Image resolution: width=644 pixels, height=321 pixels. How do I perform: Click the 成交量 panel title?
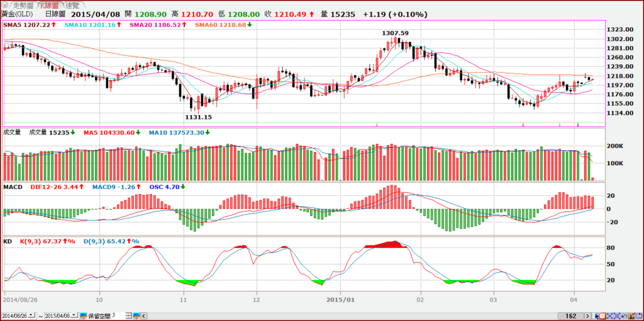[12, 133]
